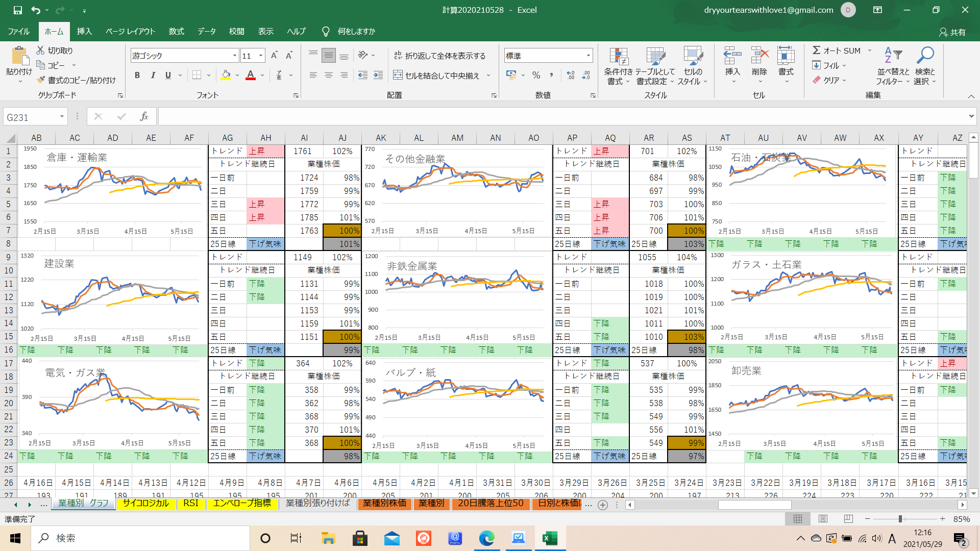This screenshot has width=980, height=551.
Task: Click the 共有 share button
Action: (952, 32)
